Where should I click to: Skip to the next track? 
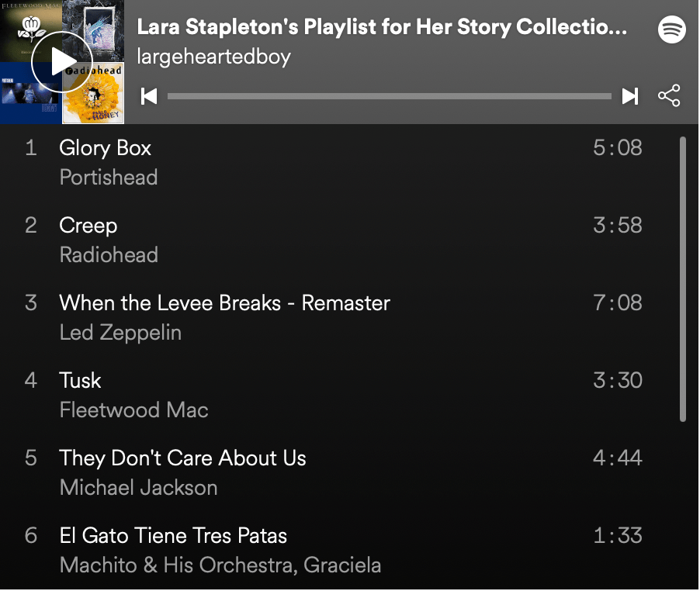(630, 96)
